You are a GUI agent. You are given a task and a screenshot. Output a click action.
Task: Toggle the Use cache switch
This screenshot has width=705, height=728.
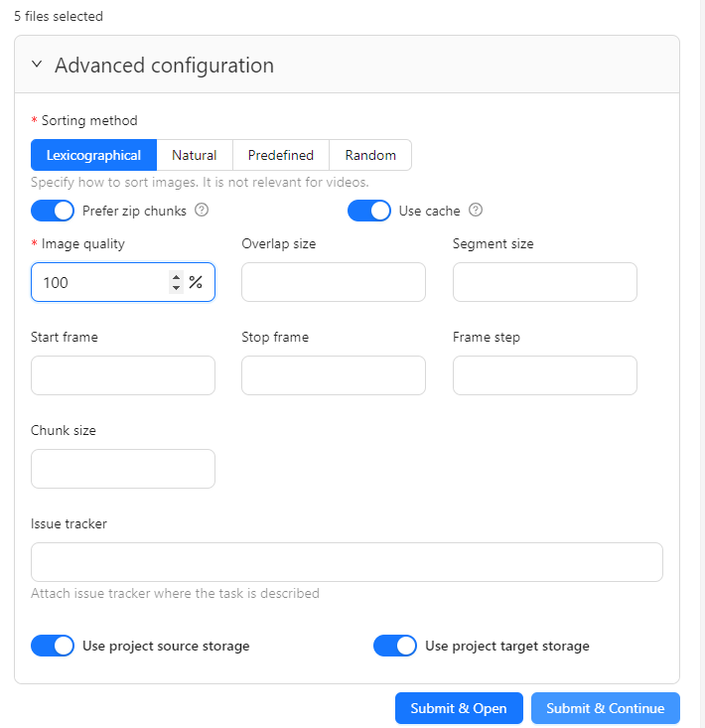coord(369,211)
